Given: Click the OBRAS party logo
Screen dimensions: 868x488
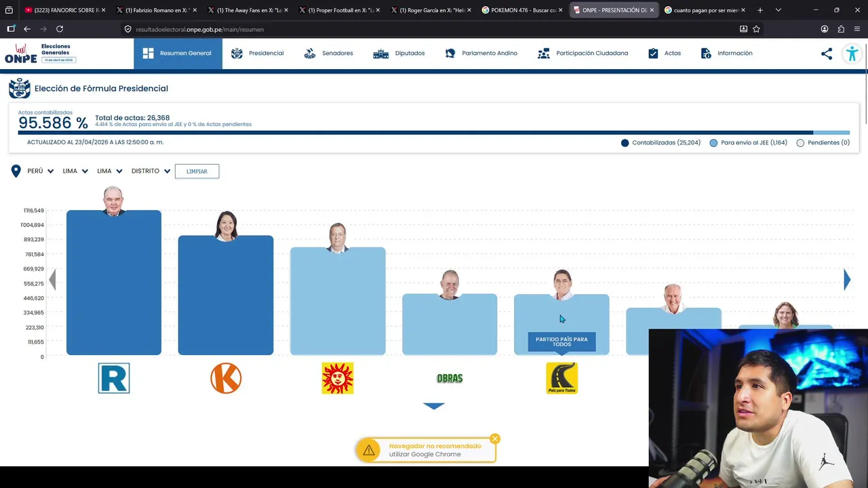Looking at the screenshot, I should point(450,378).
